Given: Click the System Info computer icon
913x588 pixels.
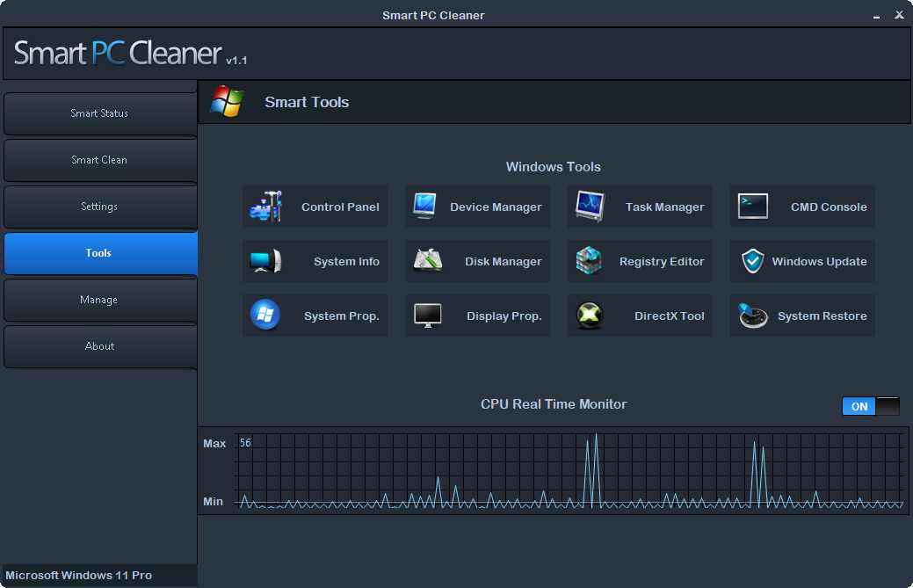Looking at the screenshot, I should point(266,261).
